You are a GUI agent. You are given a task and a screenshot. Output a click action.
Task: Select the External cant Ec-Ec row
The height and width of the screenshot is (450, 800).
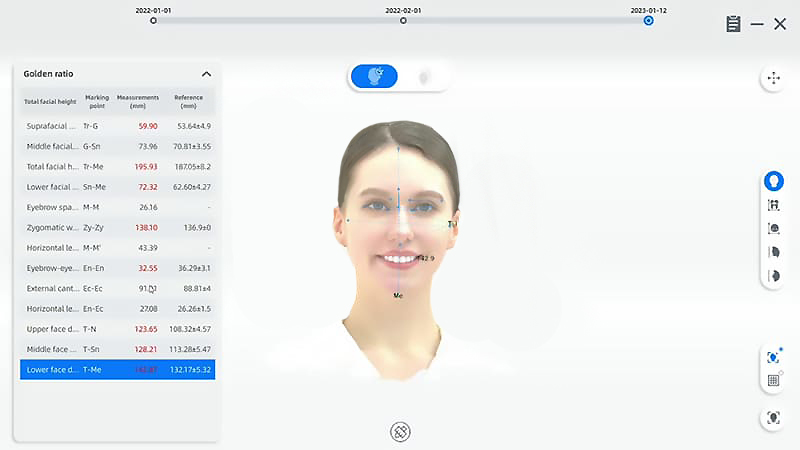coord(118,289)
